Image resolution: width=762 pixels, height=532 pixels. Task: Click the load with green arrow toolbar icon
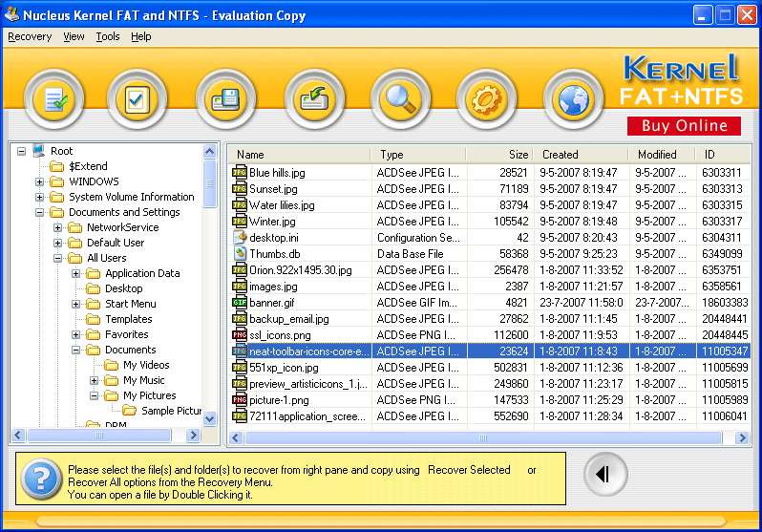(x=314, y=99)
